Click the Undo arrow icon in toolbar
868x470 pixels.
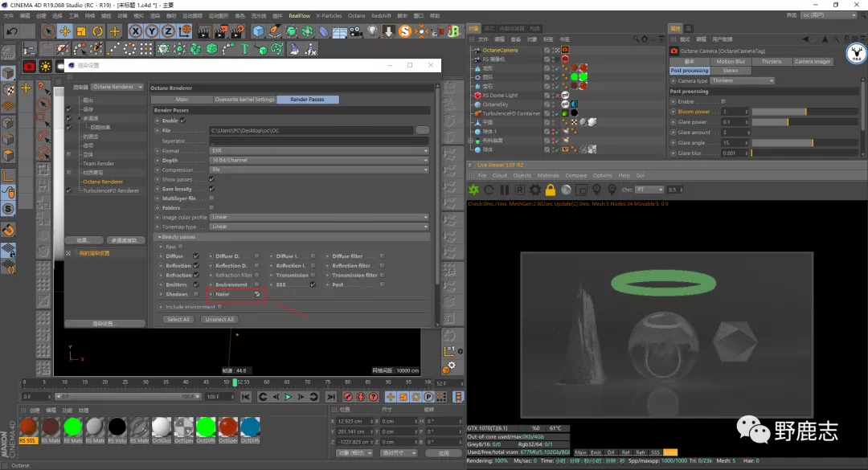[x=12, y=31]
